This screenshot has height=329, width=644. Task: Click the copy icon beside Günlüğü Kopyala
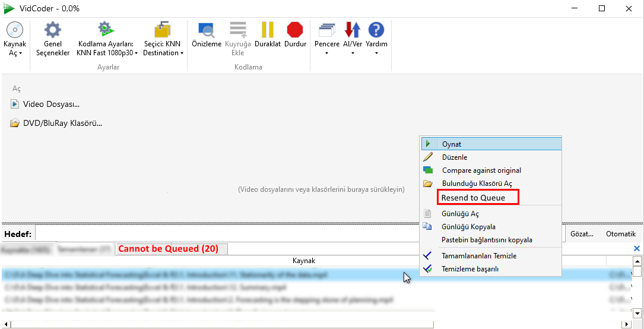click(x=428, y=226)
